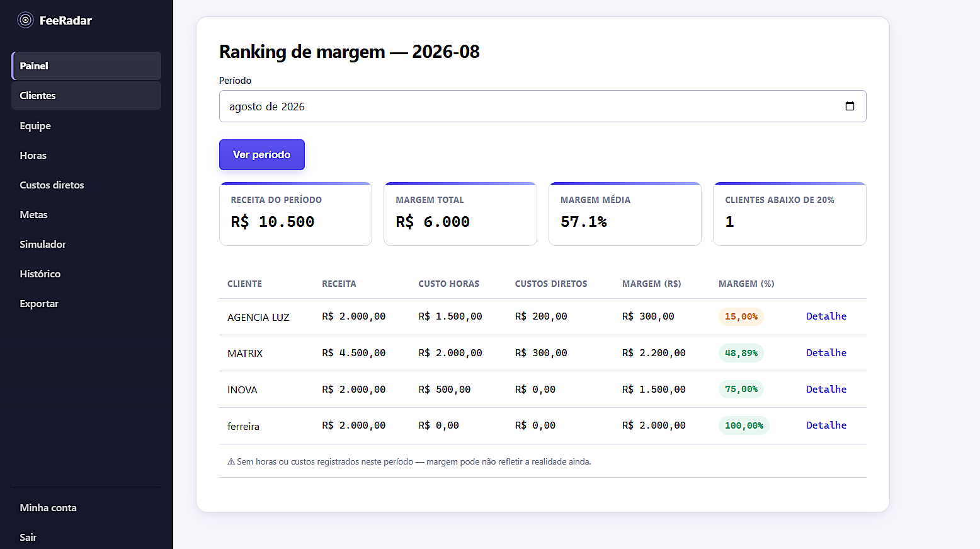Click the MARGEM (R$) column header
This screenshot has width=980, height=549.
click(x=651, y=284)
